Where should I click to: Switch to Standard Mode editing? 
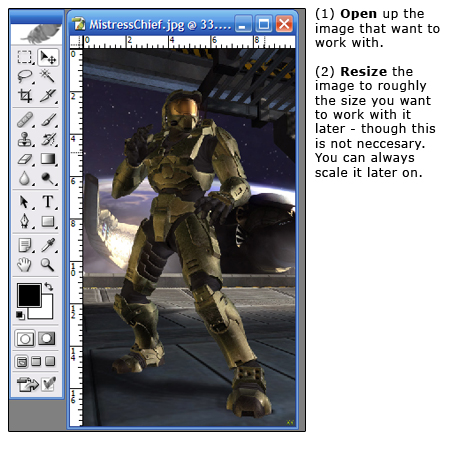click(x=25, y=339)
